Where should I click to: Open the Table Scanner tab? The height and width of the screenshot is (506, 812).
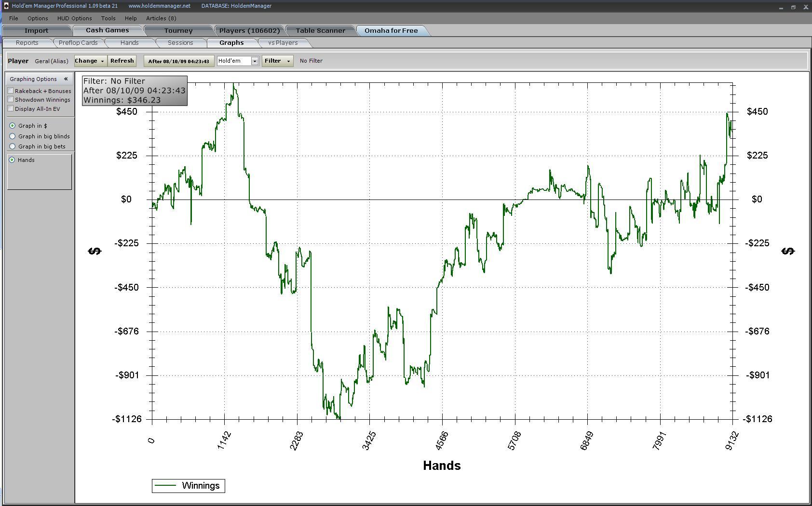tap(320, 30)
